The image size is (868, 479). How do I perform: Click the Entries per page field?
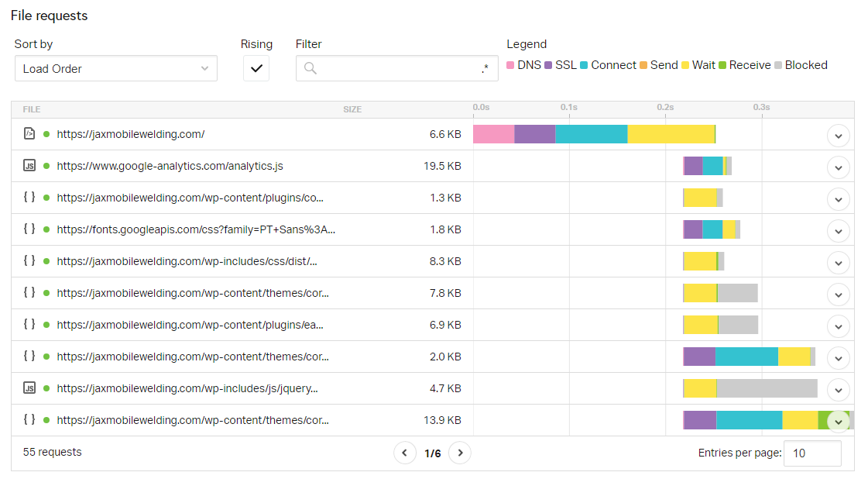click(813, 453)
